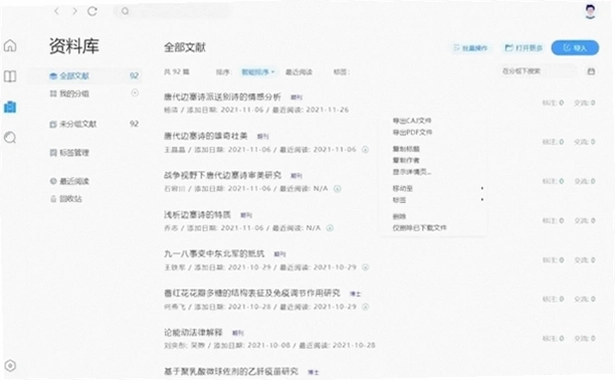Image resolution: width=615 pixels, height=380 pixels.
Task: Click the 批量操作 button
Action: click(470, 48)
